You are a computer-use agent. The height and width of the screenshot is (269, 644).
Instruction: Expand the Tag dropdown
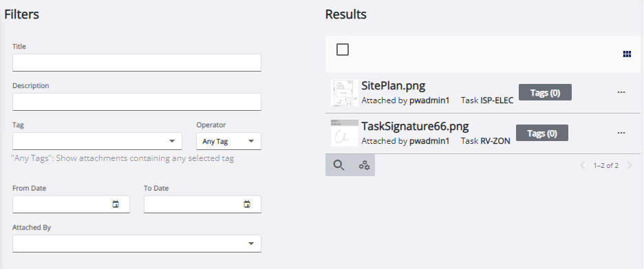pos(97,141)
